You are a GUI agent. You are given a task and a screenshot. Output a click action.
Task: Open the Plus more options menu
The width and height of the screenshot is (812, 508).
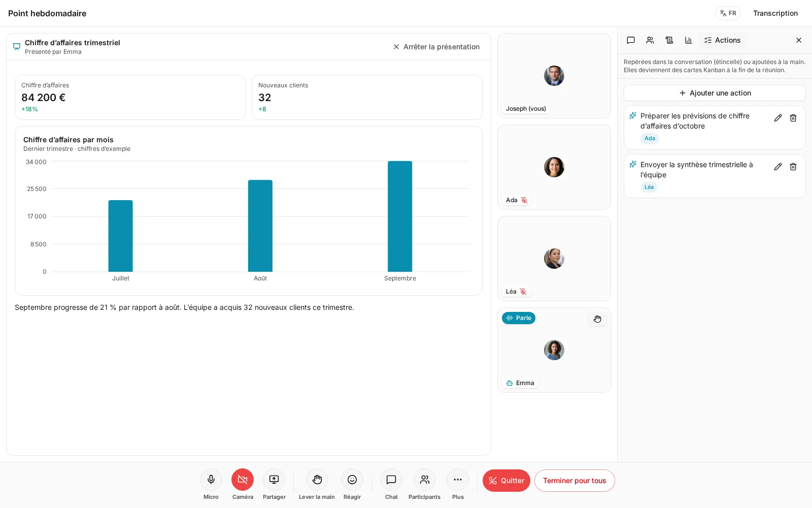(x=458, y=480)
